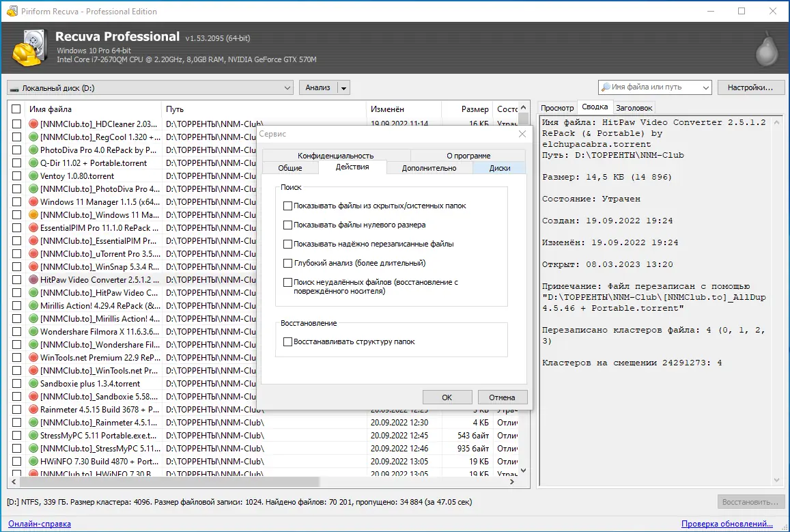Viewport: 790px width, 532px height.
Task: Click the Recuva hard-hat drive logo
Action: click(x=29, y=48)
